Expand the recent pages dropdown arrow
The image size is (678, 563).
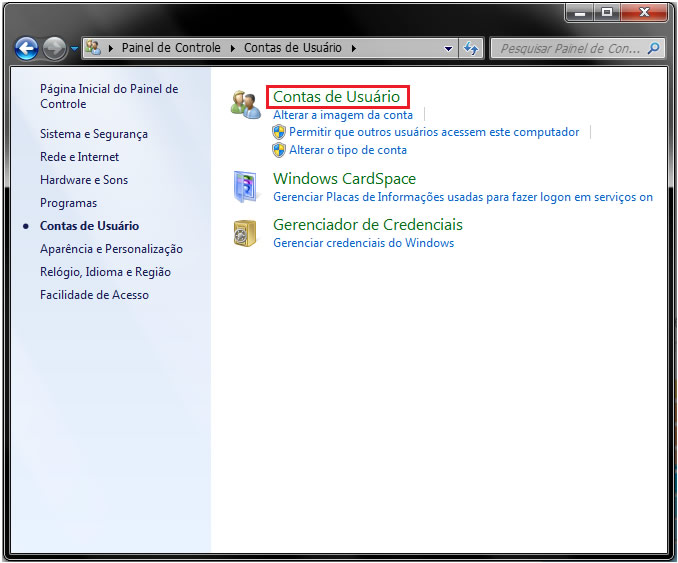coord(74,49)
